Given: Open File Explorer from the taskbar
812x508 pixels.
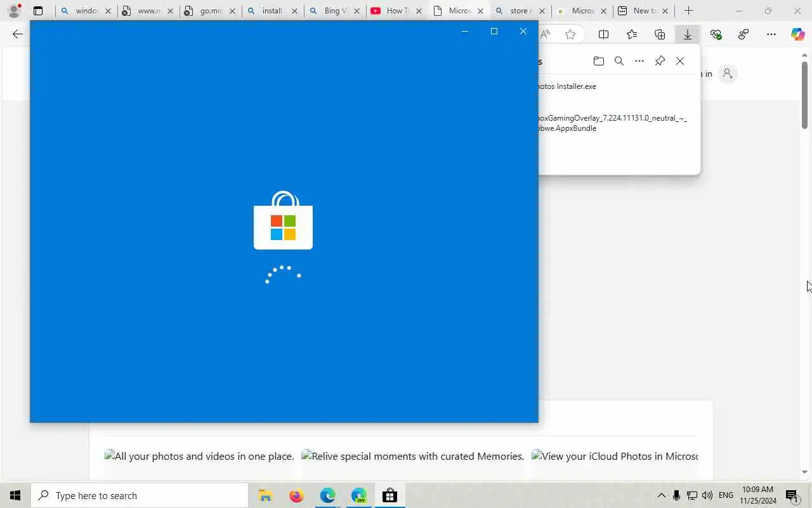Looking at the screenshot, I should coord(265,495).
